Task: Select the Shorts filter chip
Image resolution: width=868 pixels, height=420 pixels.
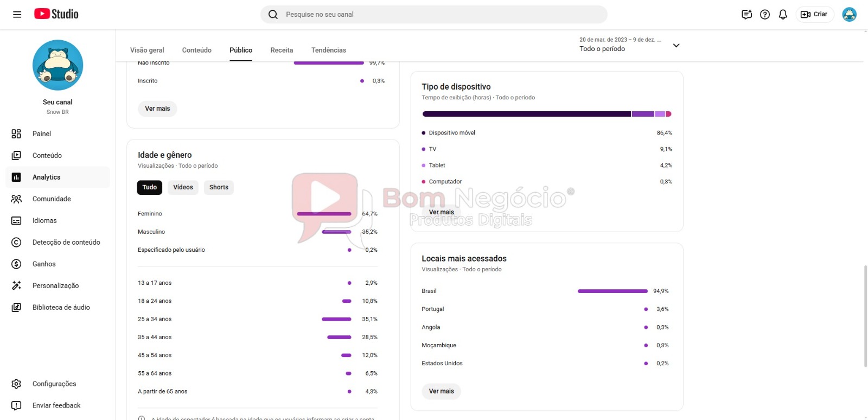Action: click(219, 187)
